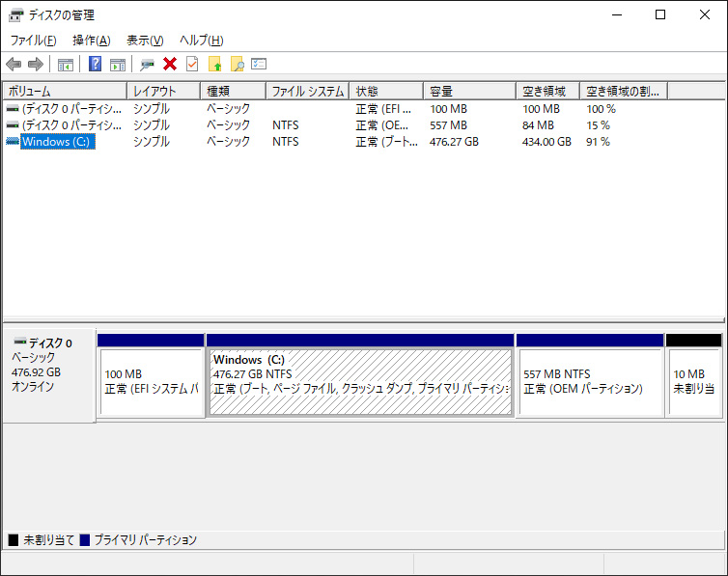
Task: Click the OEM partition row drive icon
Action: [13, 125]
